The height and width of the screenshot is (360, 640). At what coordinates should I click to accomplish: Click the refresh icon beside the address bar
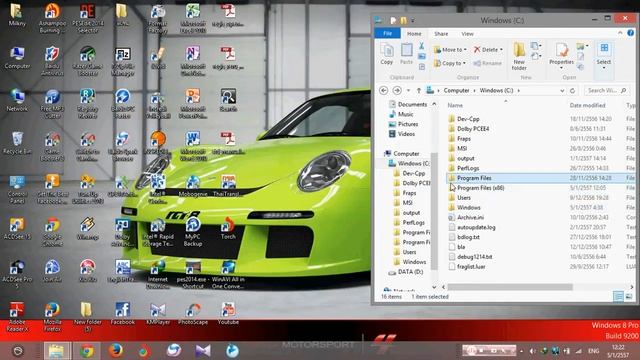(x=572, y=91)
